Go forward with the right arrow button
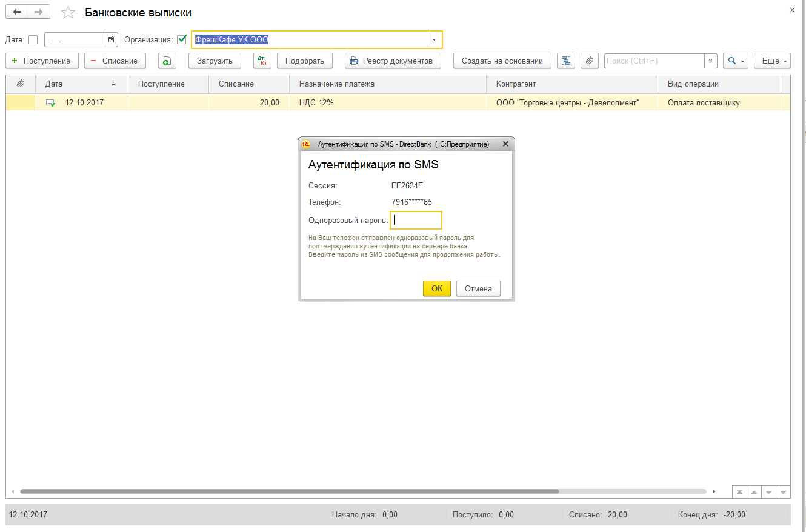 [x=39, y=12]
